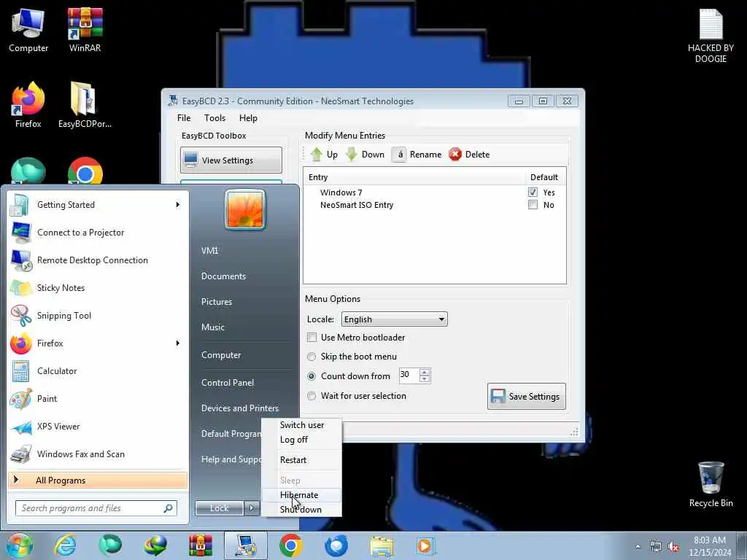Click the Down arrow toolbar icon
Viewport: 747px width, 560px height.
352,155
